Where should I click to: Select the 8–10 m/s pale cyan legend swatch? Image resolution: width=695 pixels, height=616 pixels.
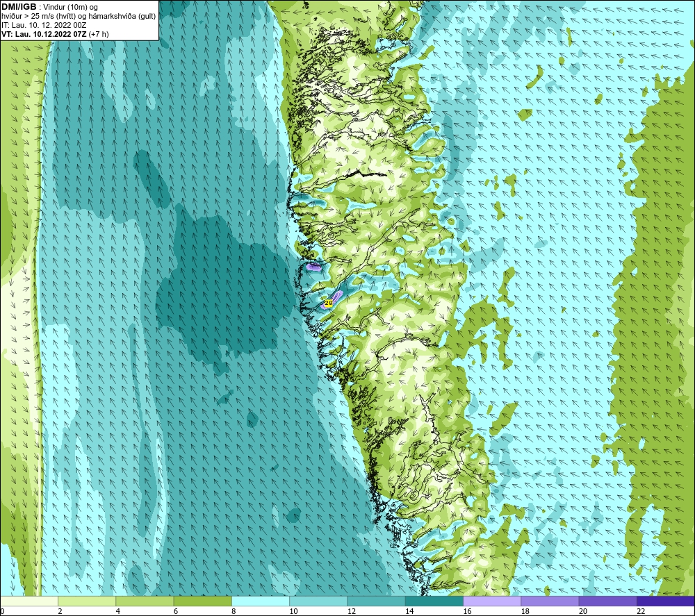click(261, 601)
